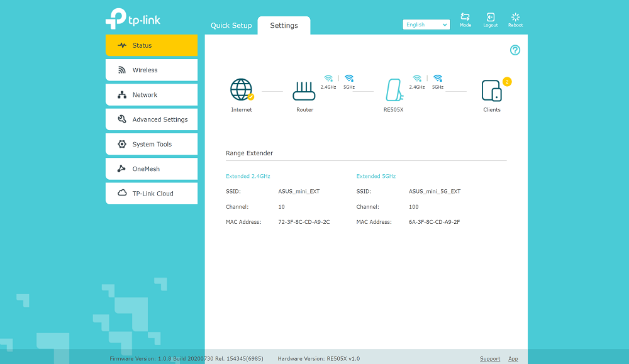Click router's 2.4GHz Wi-Fi signal icon
Viewport: 629px width, 364px height.
point(328,78)
